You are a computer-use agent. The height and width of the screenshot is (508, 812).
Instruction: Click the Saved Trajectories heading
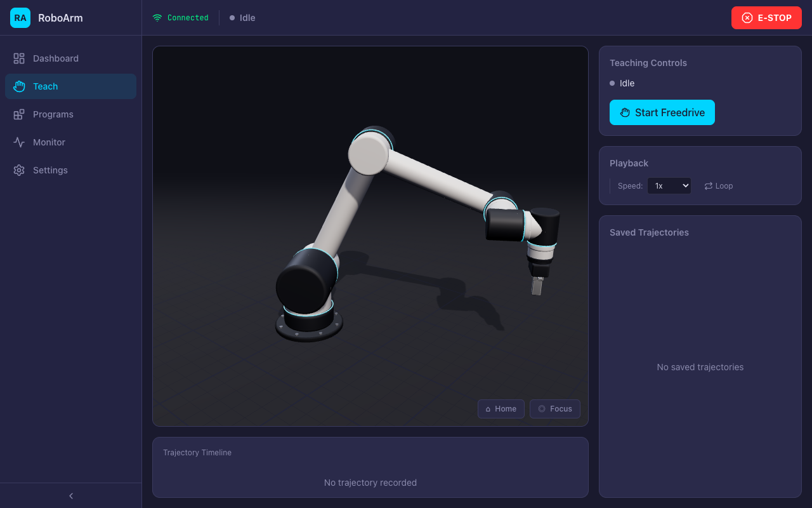coord(649,232)
